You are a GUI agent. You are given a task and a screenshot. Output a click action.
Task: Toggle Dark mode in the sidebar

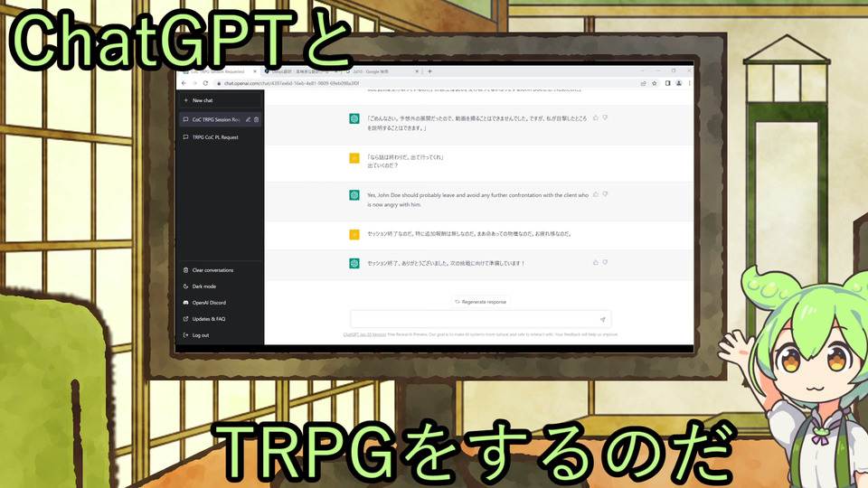(199, 286)
